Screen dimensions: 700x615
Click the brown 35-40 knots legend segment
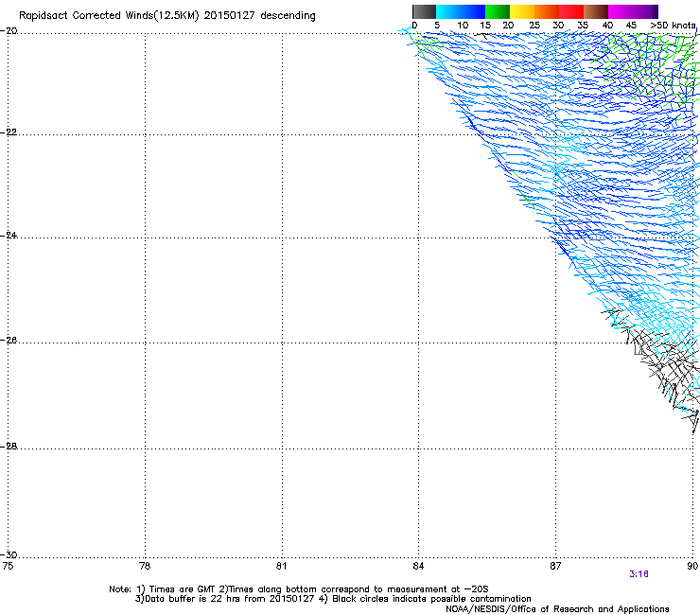596,11
